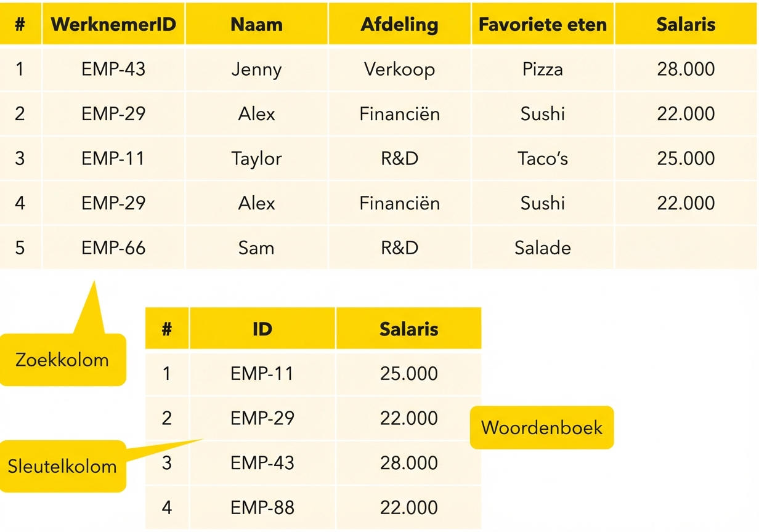Select the Jenny name cell
The height and width of the screenshot is (532, 759).
256,69
